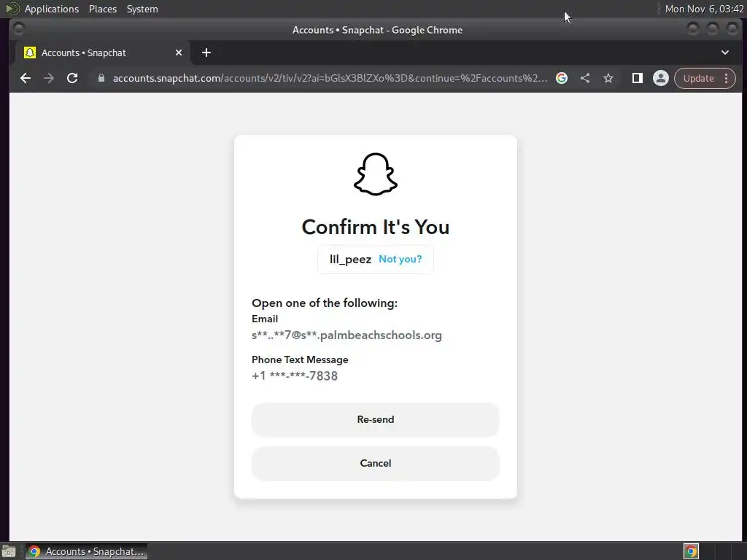This screenshot has height=560, width=747.
Task: Expand the tab search chevron
Action: 725,52
